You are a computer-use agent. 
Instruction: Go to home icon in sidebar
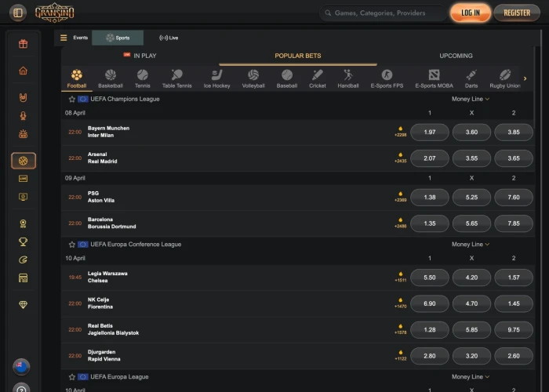click(23, 71)
